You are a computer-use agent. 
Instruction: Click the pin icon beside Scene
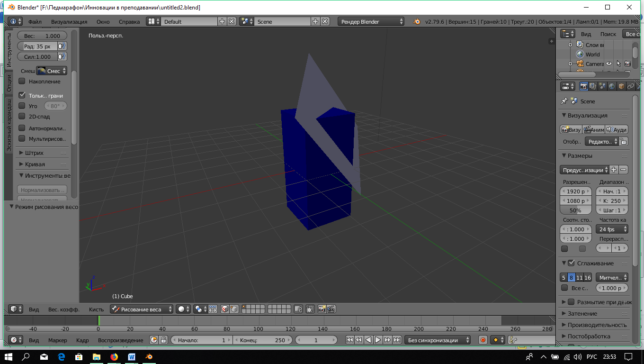564,101
